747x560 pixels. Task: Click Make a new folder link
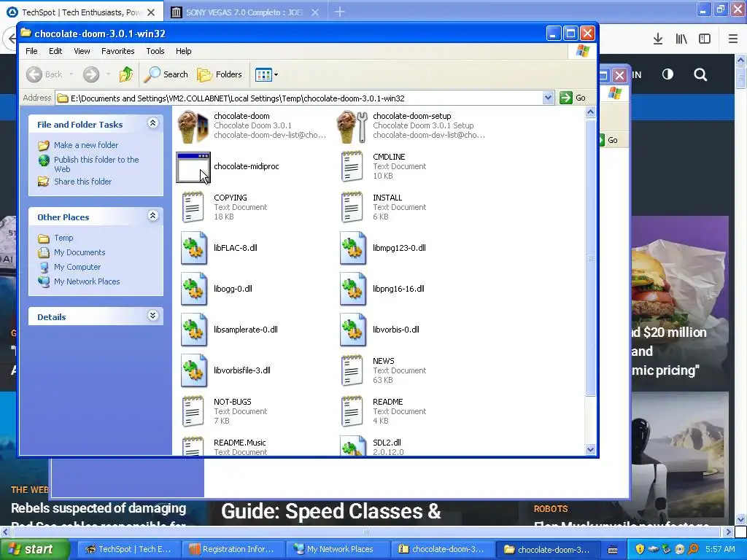click(x=86, y=145)
